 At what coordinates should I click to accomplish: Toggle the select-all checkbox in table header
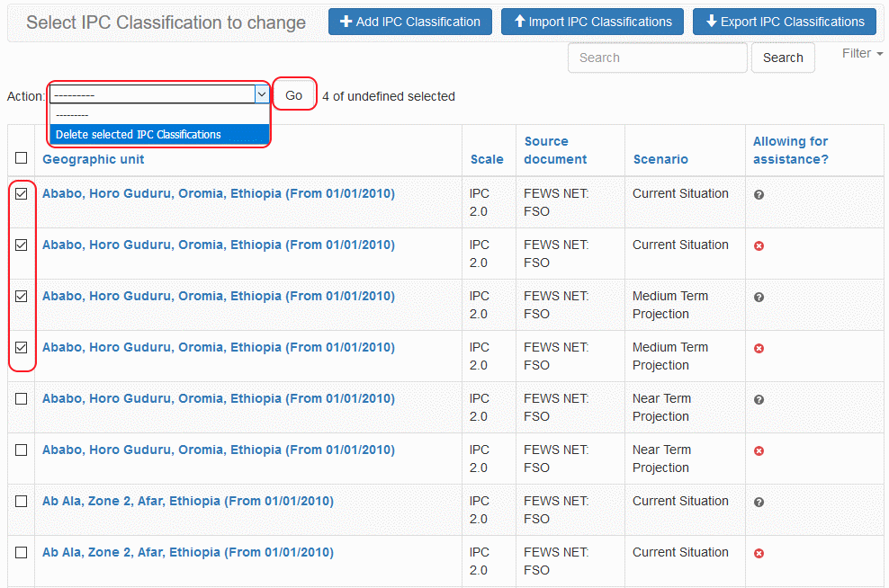tap(22, 158)
